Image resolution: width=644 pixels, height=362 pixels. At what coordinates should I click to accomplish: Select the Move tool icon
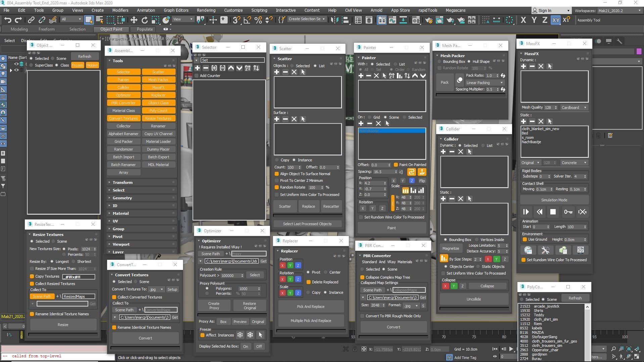click(x=134, y=20)
